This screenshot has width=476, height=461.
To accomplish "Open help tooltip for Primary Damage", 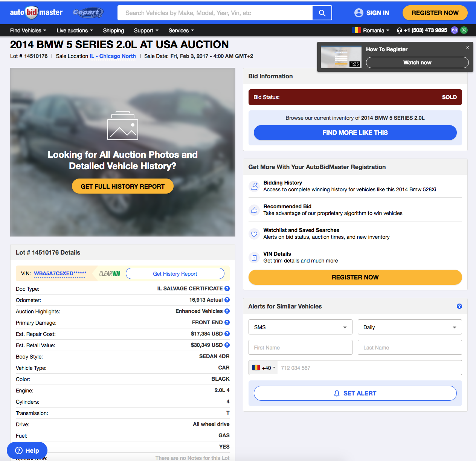I will point(227,322).
